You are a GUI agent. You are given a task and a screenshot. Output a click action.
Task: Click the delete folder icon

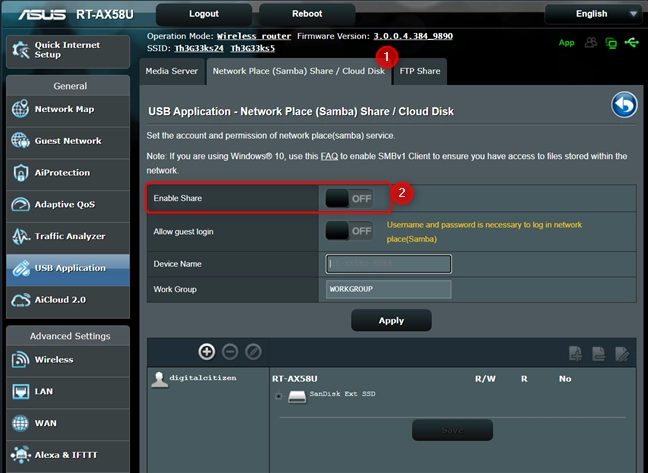click(x=598, y=354)
